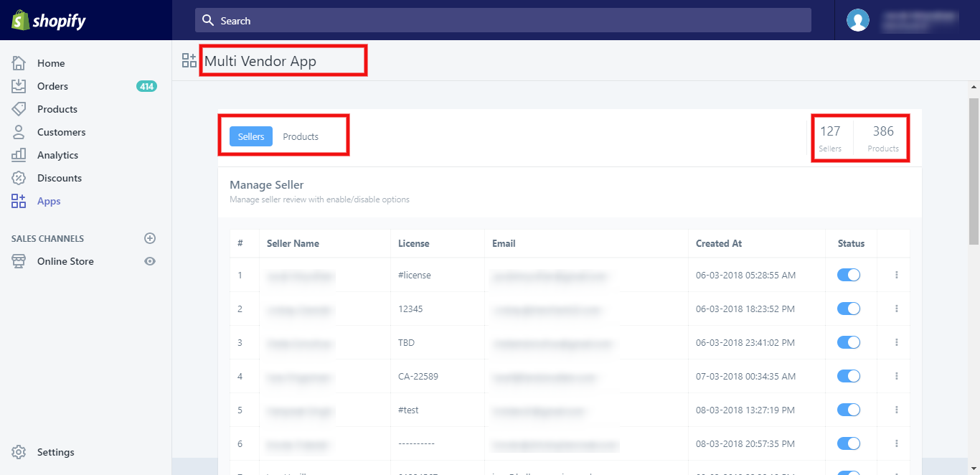980x475 pixels.
Task: Switch to the Products tab in app
Action: 301,136
